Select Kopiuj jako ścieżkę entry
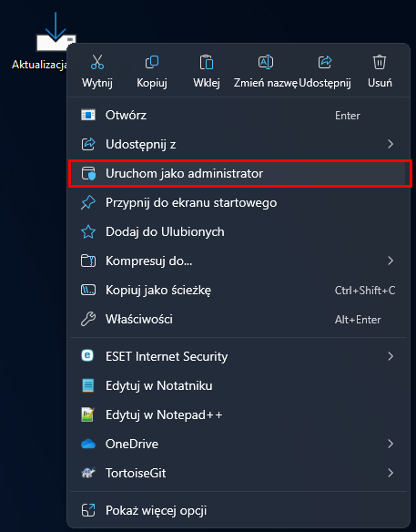This screenshot has width=416, height=532. (x=238, y=290)
